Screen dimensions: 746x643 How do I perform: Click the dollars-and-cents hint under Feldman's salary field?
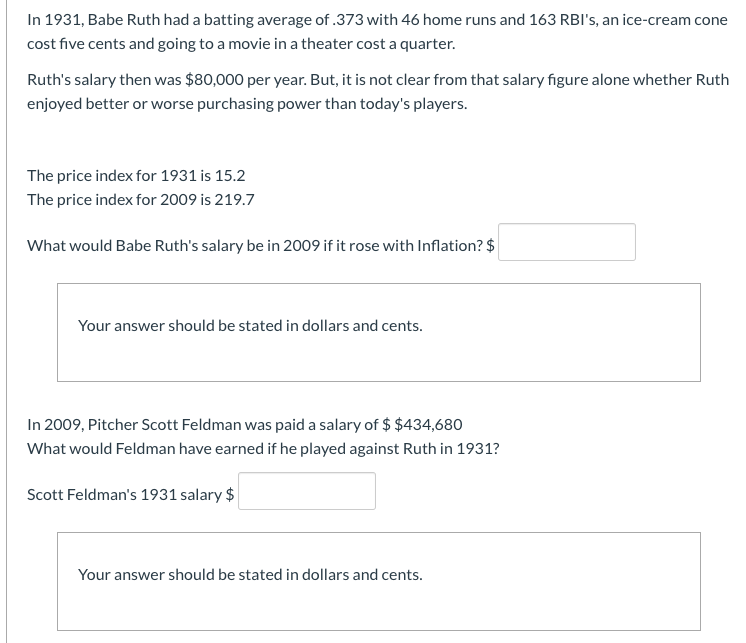pyautogui.click(x=250, y=575)
